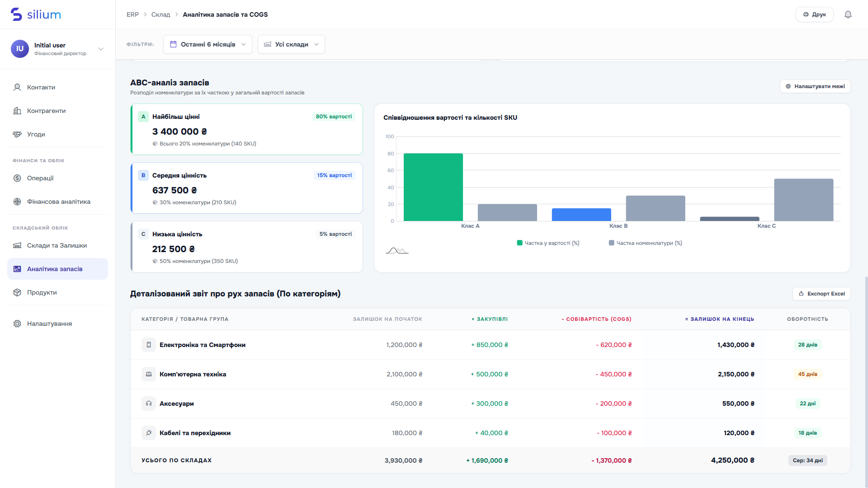The width and height of the screenshot is (868, 488).
Task: Select the Найбільш цінні class A card
Action: click(x=247, y=129)
